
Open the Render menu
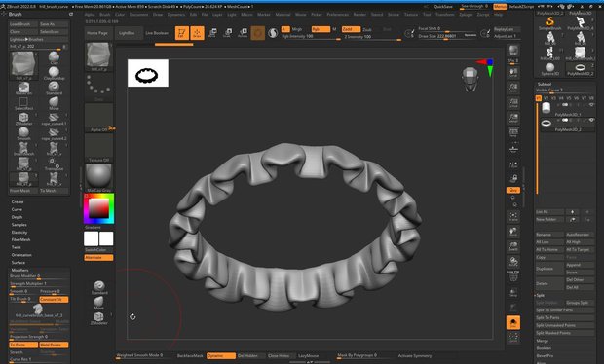359,15
